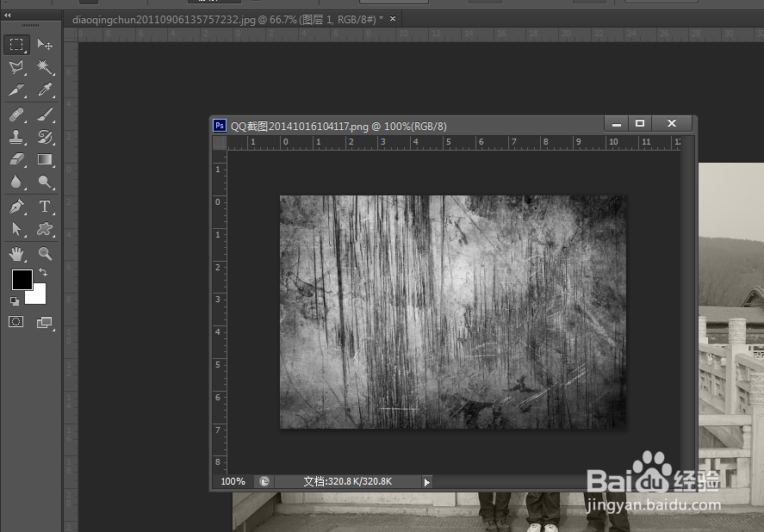This screenshot has width=764, height=532.
Task: Choose the Polygonal Lasso tool
Action: tap(16, 67)
